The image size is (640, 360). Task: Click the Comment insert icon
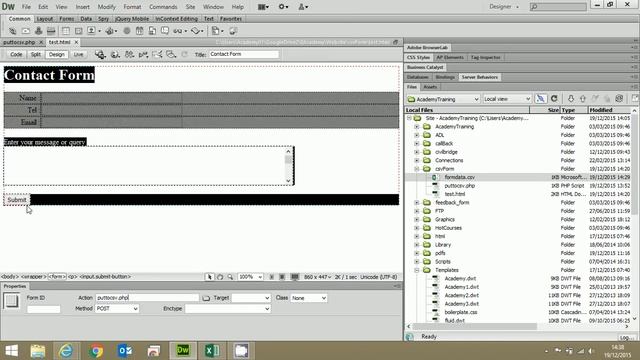[165, 31]
